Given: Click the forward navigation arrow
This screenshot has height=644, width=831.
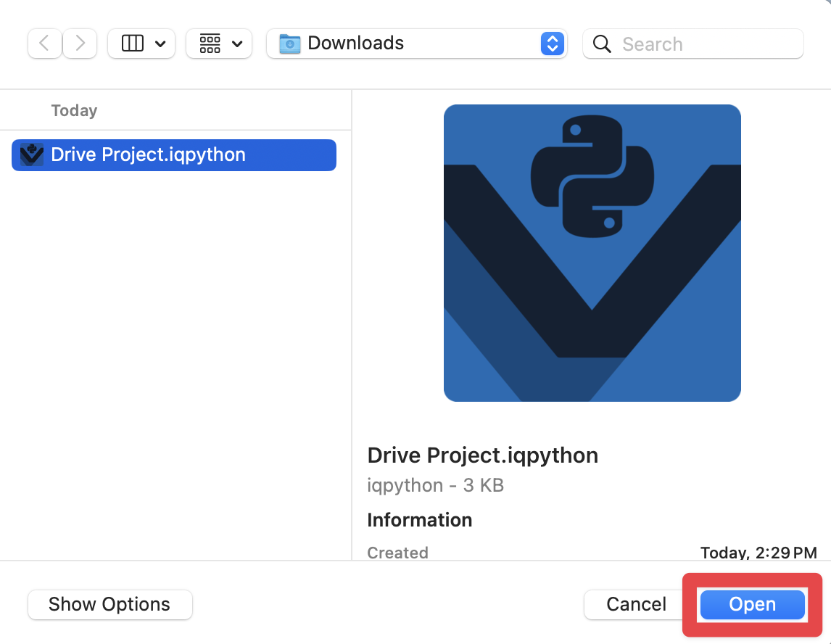Looking at the screenshot, I should [80, 44].
